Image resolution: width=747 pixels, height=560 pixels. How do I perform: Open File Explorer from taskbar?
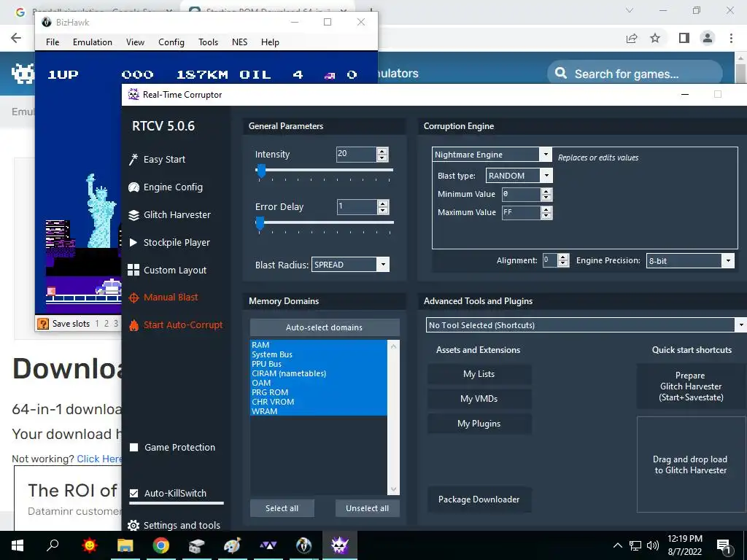[125, 545]
